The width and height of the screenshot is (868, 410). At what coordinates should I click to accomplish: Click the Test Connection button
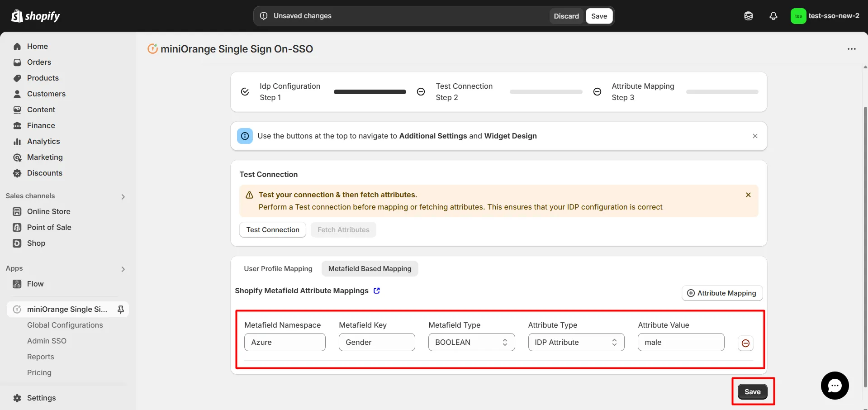273,229
